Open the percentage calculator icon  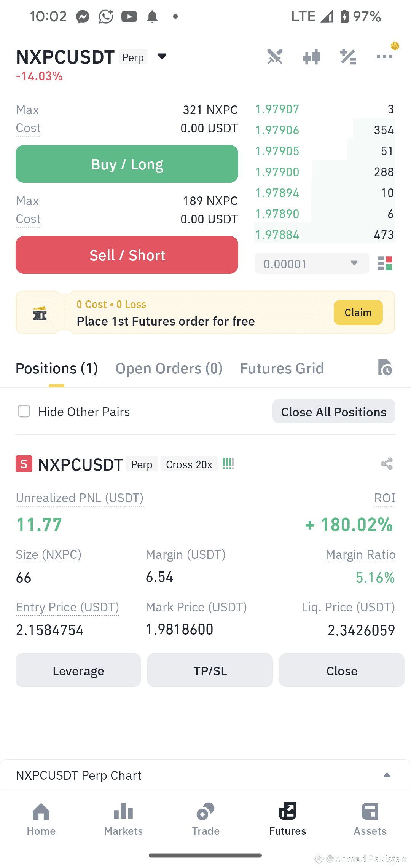click(x=348, y=57)
